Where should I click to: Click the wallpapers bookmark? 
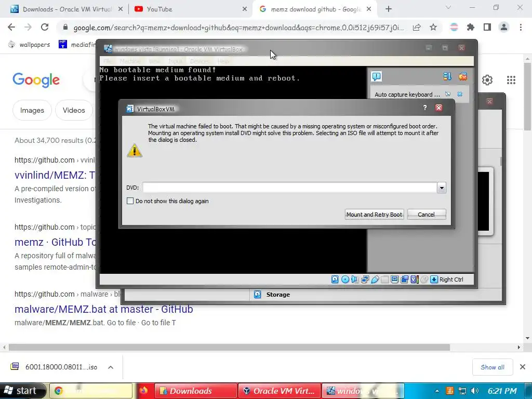[29, 45]
